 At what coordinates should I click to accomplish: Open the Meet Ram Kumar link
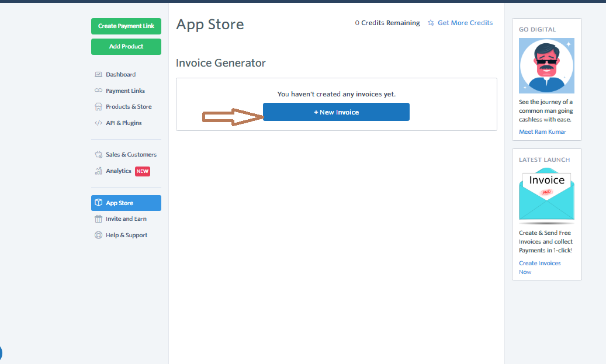click(542, 132)
